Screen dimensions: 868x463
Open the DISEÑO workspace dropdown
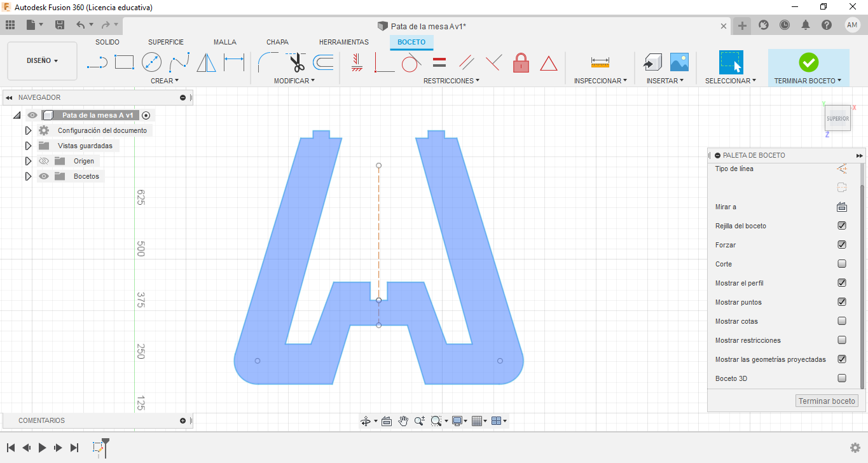coord(43,61)
